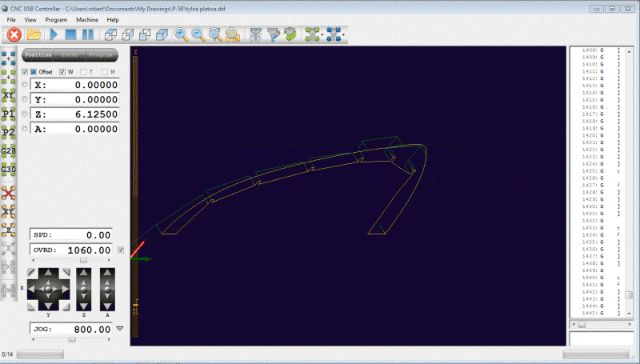Start the program with the Play icon

click(54, 34)
